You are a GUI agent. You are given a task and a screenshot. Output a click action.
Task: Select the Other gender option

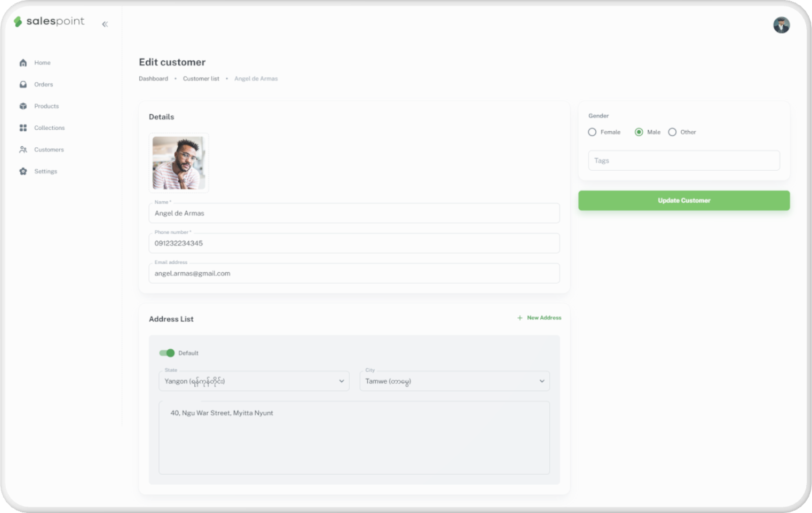click(672, 132)
